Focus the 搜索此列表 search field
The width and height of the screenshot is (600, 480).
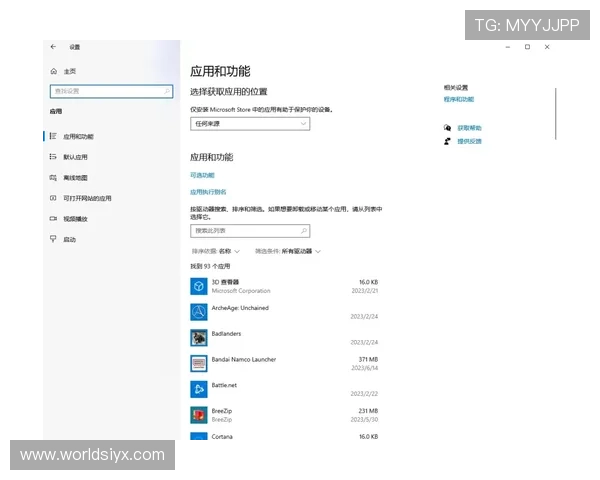click(250, 231)
